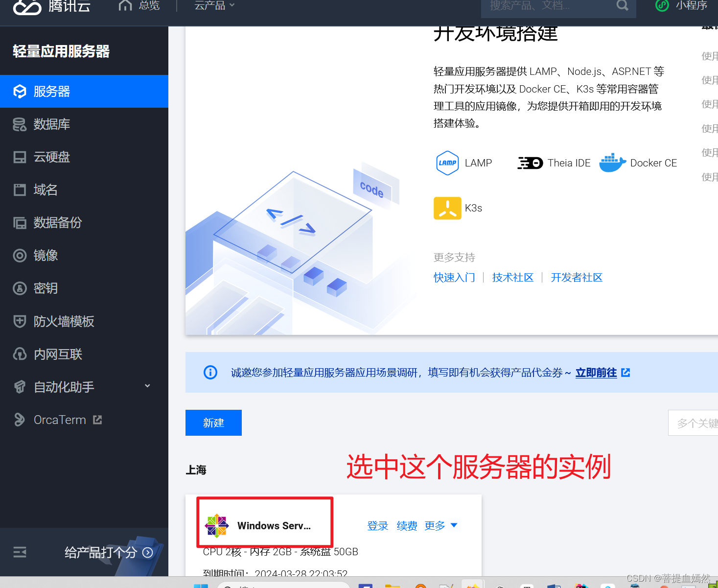
Task: Click the 新建 create button
Action: click(213, 423)
